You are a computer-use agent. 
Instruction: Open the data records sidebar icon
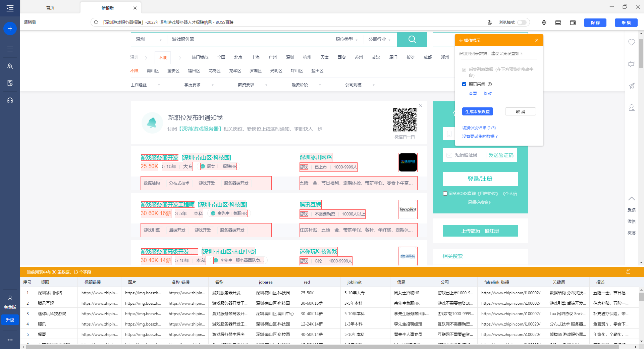tap(10, 83)
